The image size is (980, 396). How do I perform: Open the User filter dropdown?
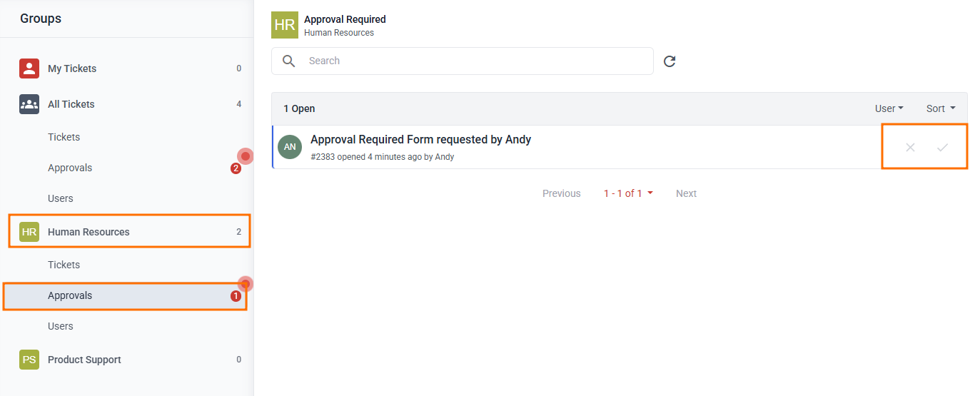click(x=889, y=108)
